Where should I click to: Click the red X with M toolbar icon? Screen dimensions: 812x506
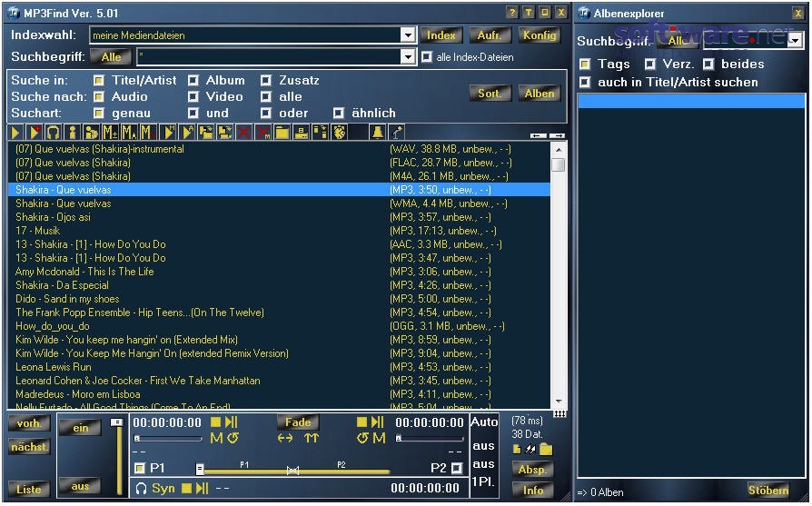tap(262, 133)
